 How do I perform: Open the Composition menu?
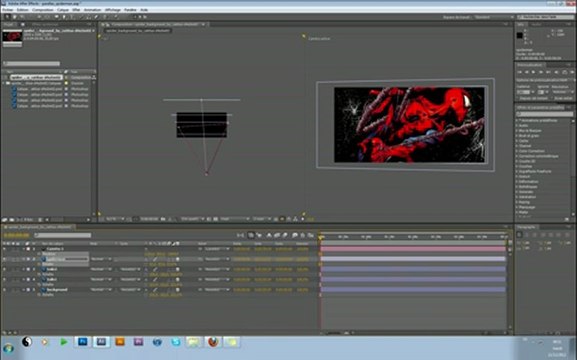43,10
